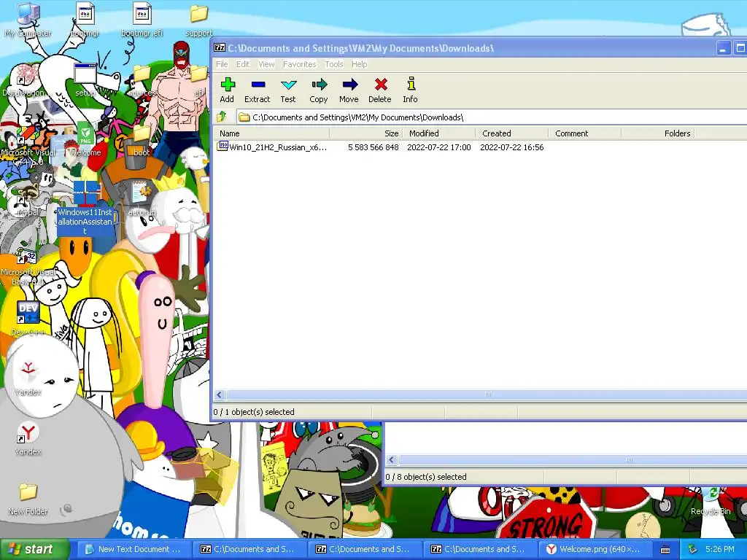Sort by the Created column header
Screen dimensions: 747x560
pyautogui.click(x=511, y=133)
